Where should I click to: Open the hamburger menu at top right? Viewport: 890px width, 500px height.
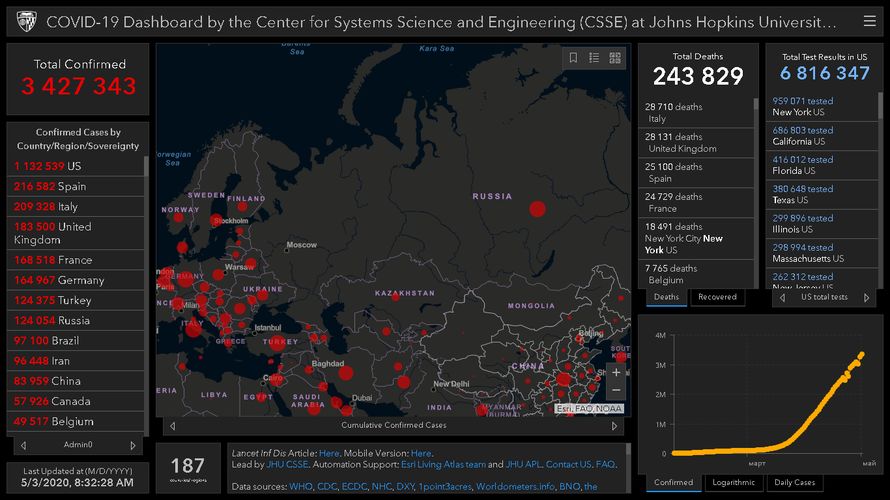(868, 21)
